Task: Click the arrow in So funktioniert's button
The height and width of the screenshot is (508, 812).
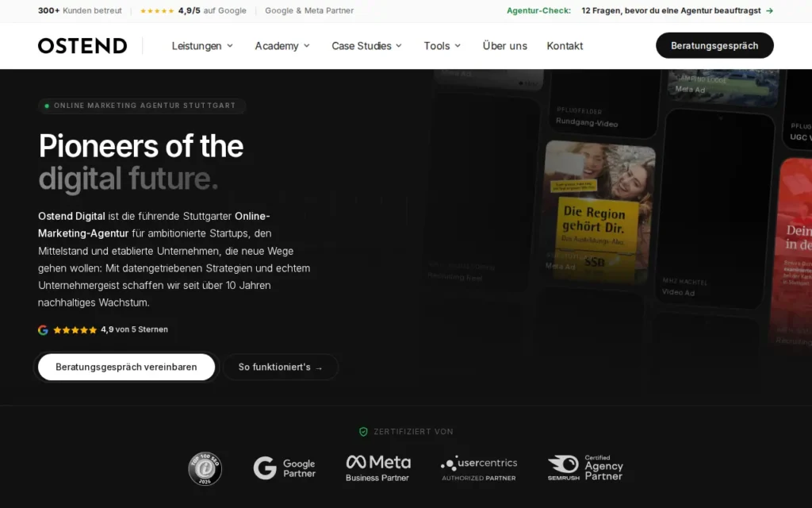Action: point(319,368)
